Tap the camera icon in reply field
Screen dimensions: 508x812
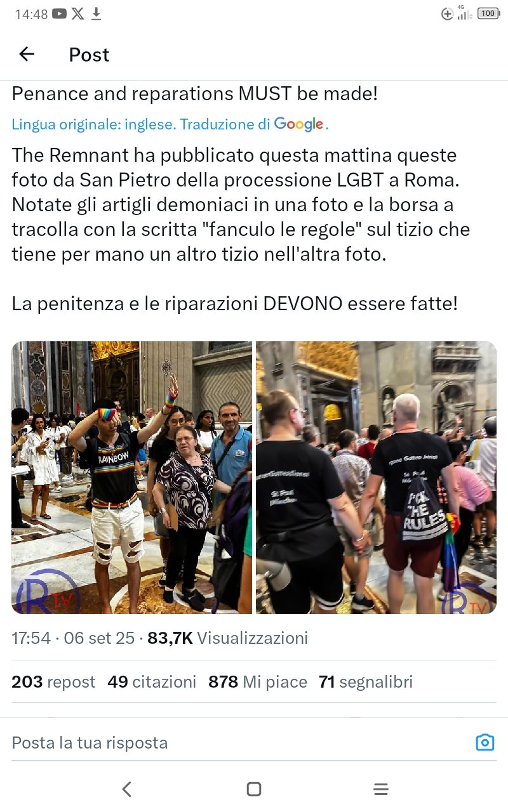click(x=485, y=742)
